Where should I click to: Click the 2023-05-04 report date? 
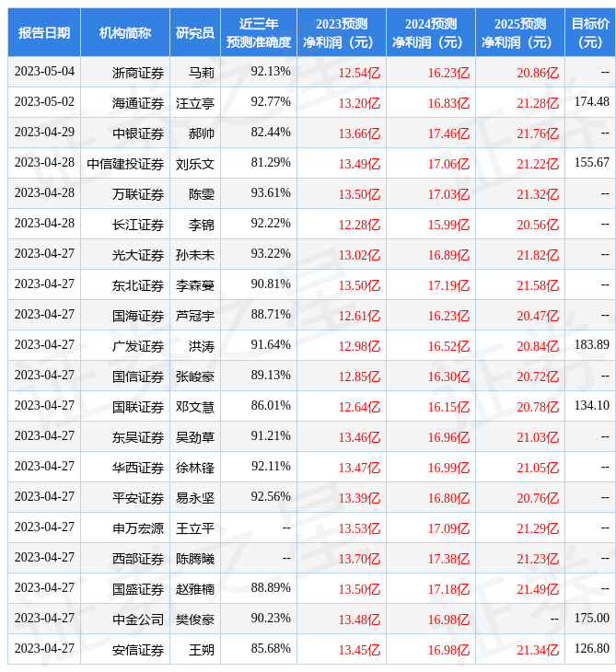tap(44, 71)
